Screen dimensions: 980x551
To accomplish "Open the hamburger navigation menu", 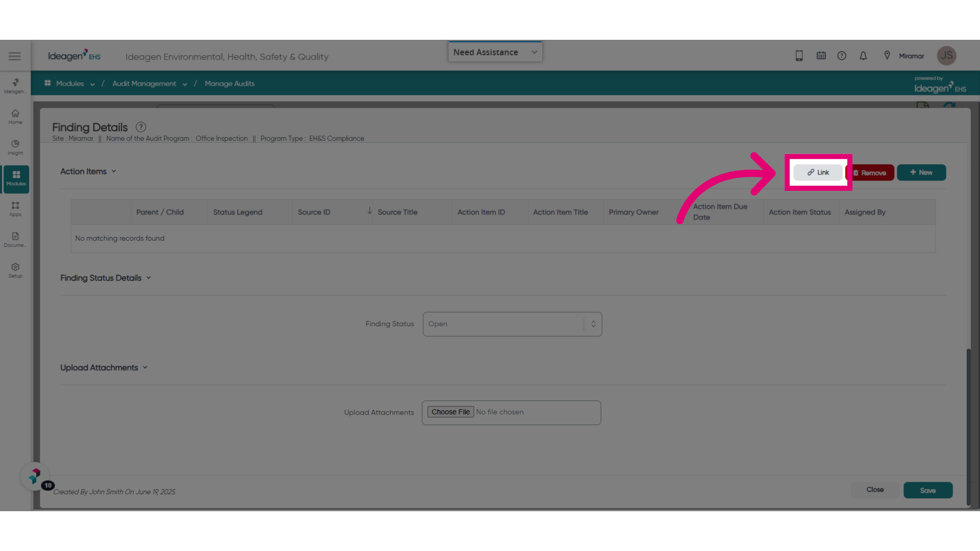I will point(15,56).
